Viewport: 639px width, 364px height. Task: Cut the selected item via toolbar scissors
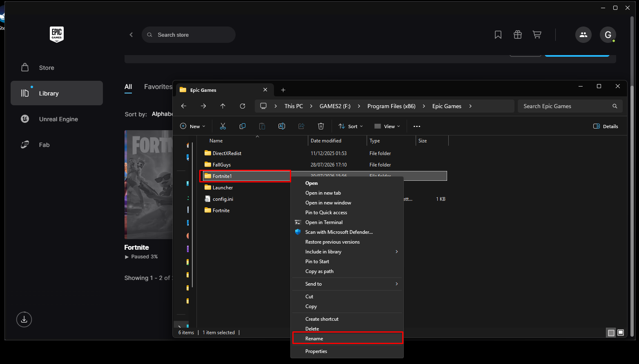point(223,127)
